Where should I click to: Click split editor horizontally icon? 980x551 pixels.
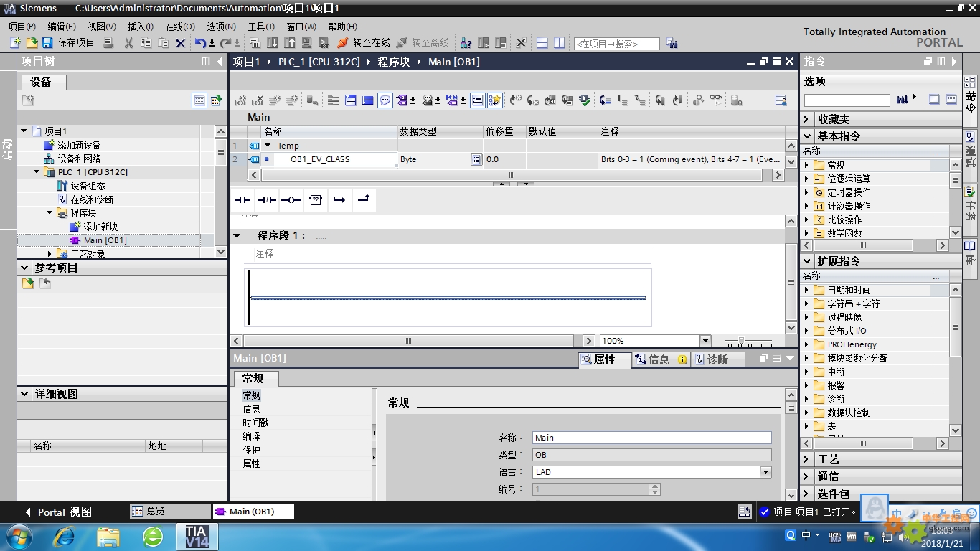pos(542,43)
